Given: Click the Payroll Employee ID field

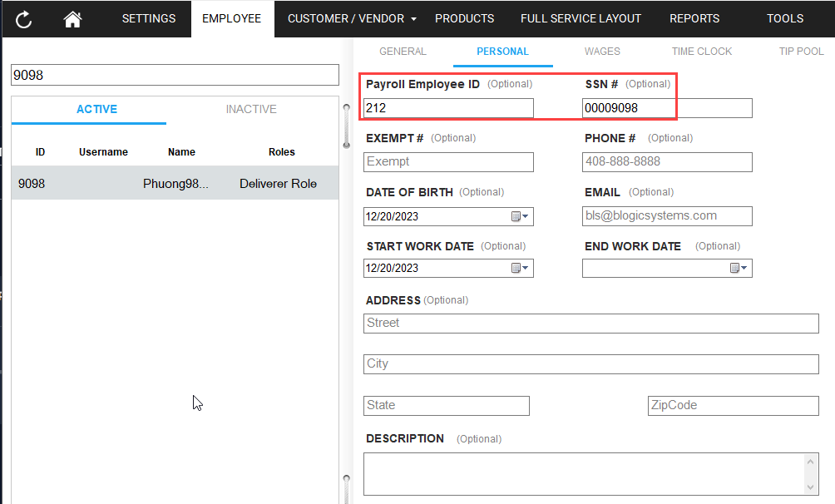Looking at the screenshot, I should [448, 108].
